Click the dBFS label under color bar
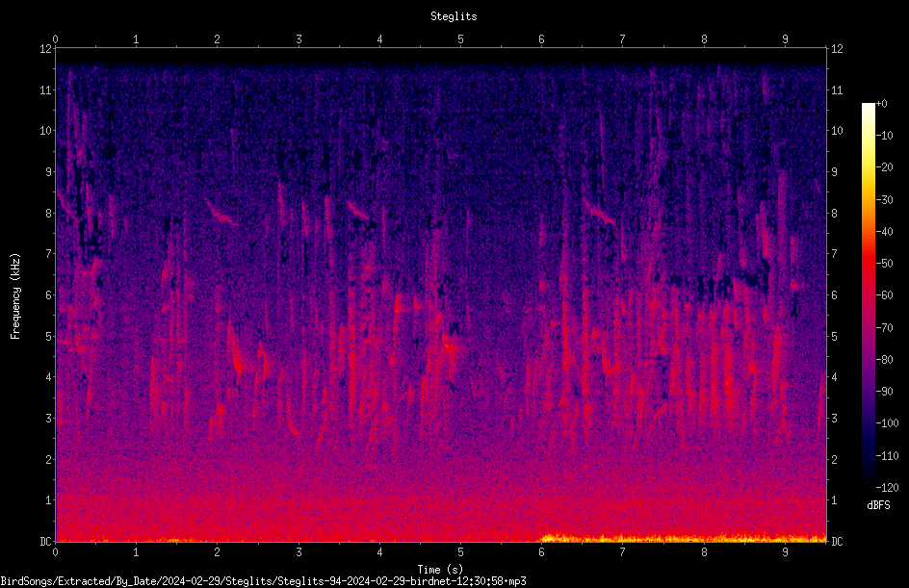Screen dimensions: 909x588 click(x=878, y=505)
